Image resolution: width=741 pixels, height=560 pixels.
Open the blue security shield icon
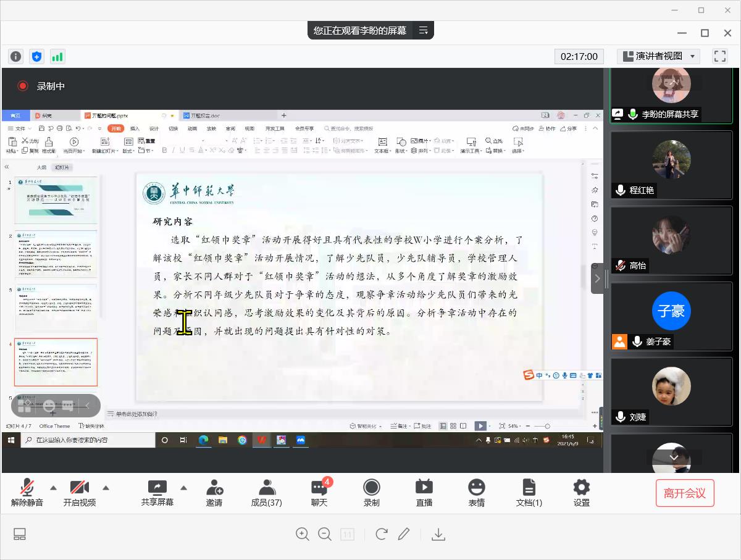pos(36,56)
